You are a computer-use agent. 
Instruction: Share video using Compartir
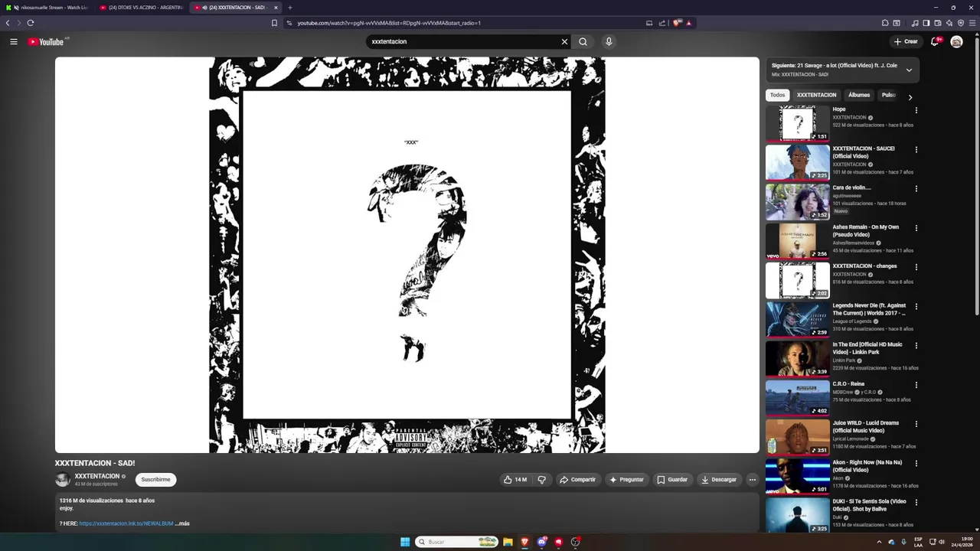(577, 480)
